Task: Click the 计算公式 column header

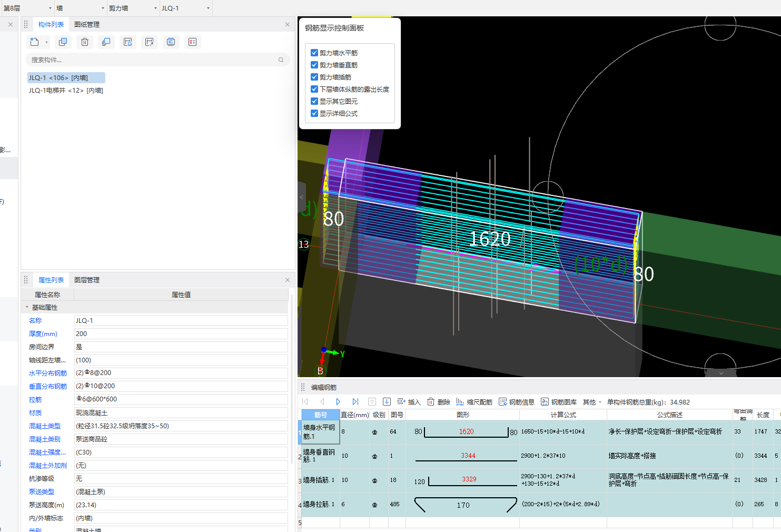Action: point(563,415)
